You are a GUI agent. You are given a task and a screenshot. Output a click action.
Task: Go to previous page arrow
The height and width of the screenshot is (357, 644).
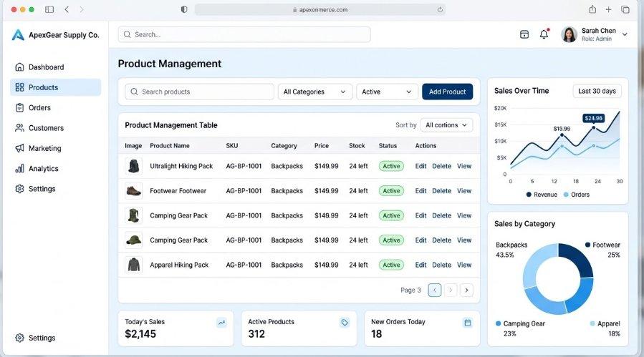pyautogui.click(x=435, y=290)
